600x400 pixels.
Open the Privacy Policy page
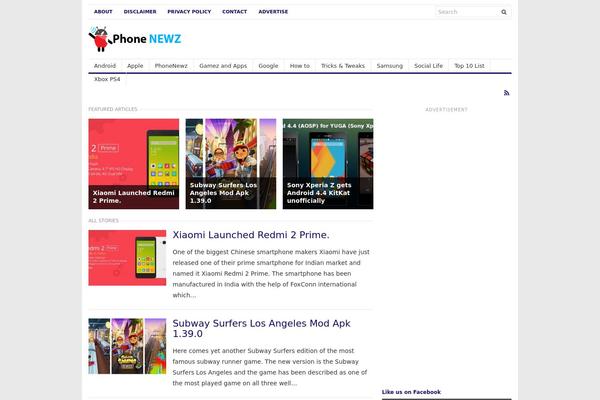pos(189,12)
